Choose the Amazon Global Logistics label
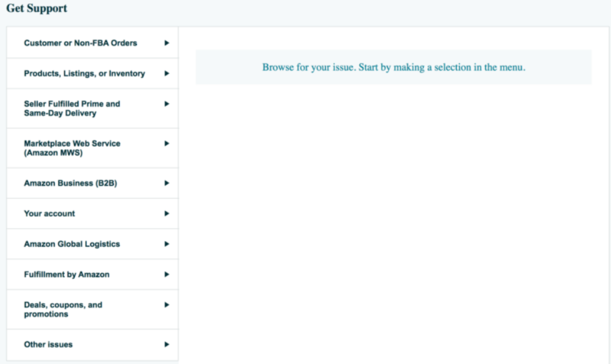Image resolution: width=611 pixels, height=364 pixels. point(72,244)
